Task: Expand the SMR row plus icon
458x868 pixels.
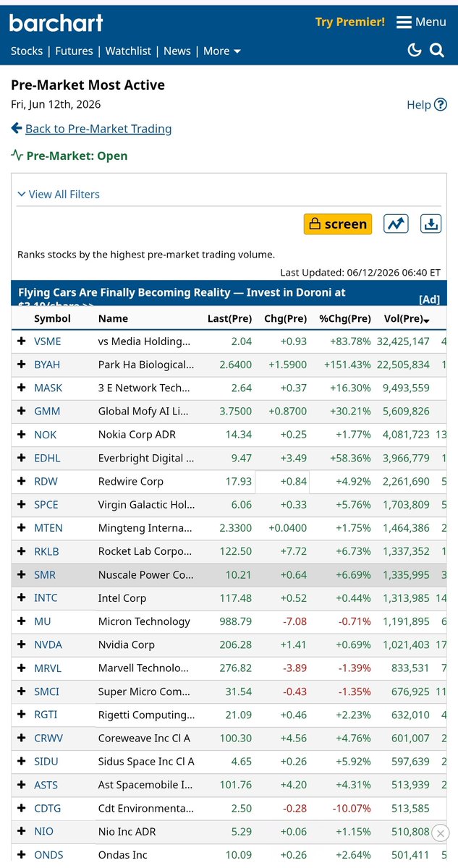Action: (22, 575)
